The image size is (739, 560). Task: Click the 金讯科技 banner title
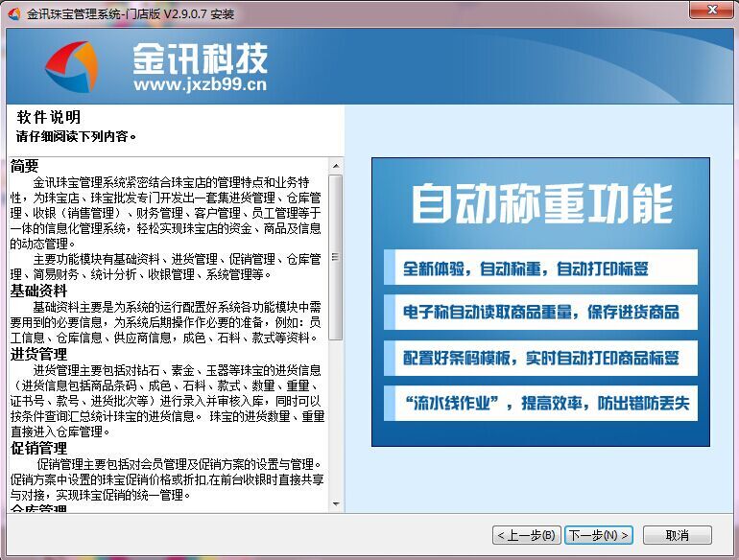click(x=201, y=58)
